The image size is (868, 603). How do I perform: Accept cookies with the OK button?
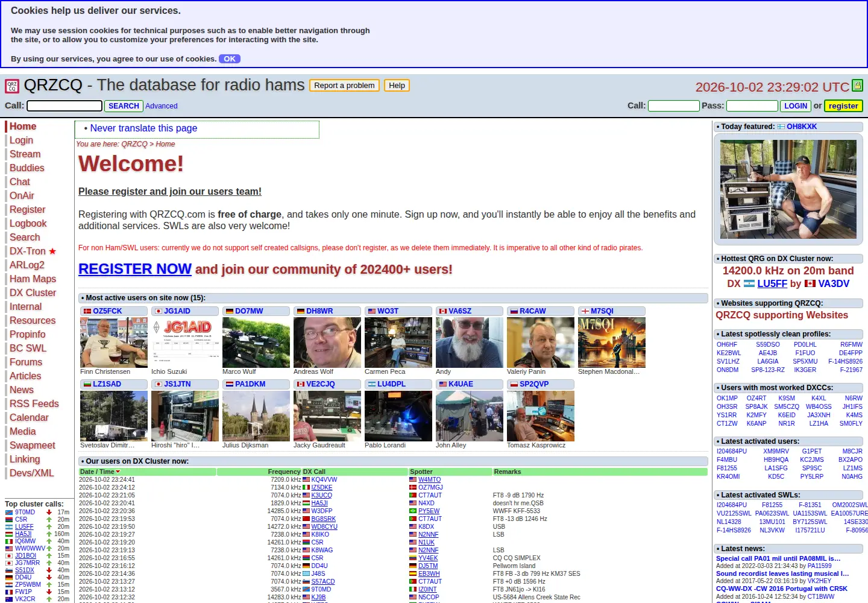tap(230, 59)
